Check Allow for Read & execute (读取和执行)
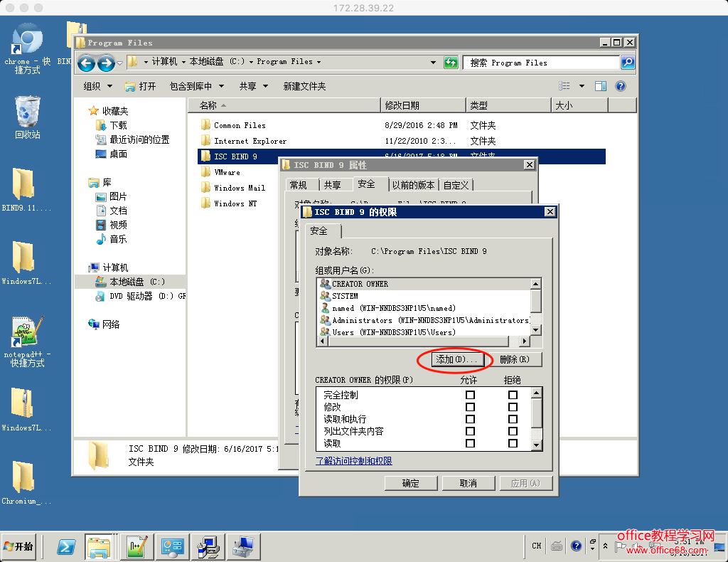This screenshot has height=562, width=728. (x=470, y=419)
